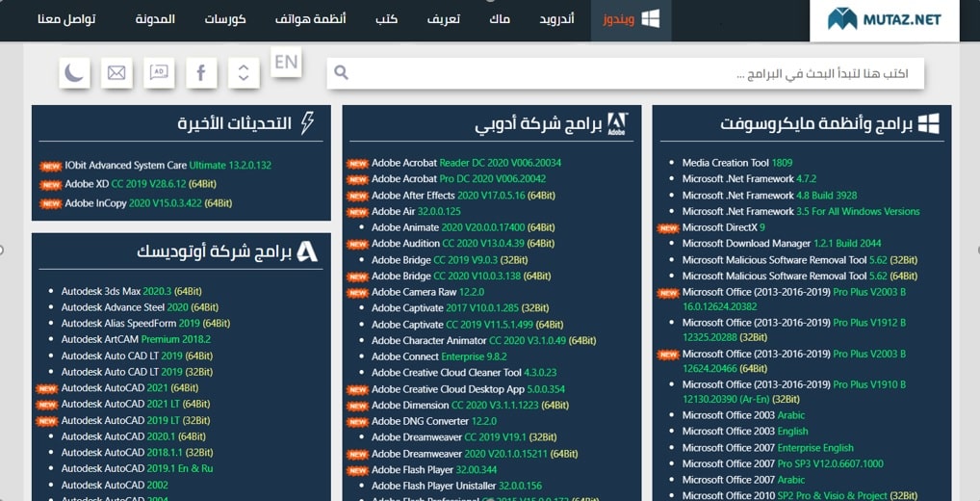
Task: Click the AD advertisement icon button
Action: click(160, 72)
